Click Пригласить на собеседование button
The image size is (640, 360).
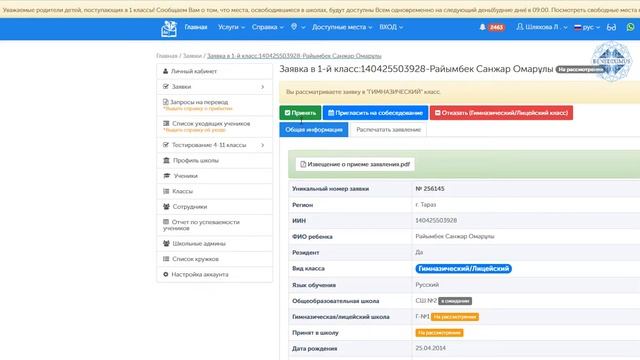375,113
